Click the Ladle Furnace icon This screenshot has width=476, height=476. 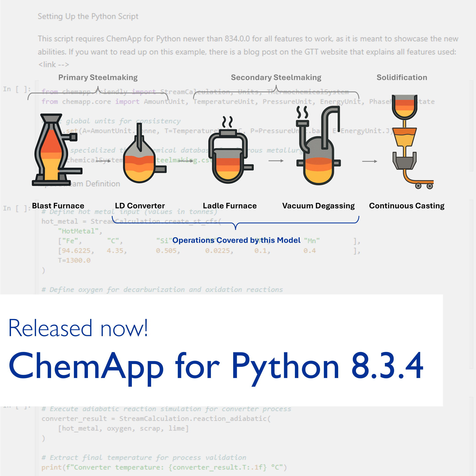[231, 150]
